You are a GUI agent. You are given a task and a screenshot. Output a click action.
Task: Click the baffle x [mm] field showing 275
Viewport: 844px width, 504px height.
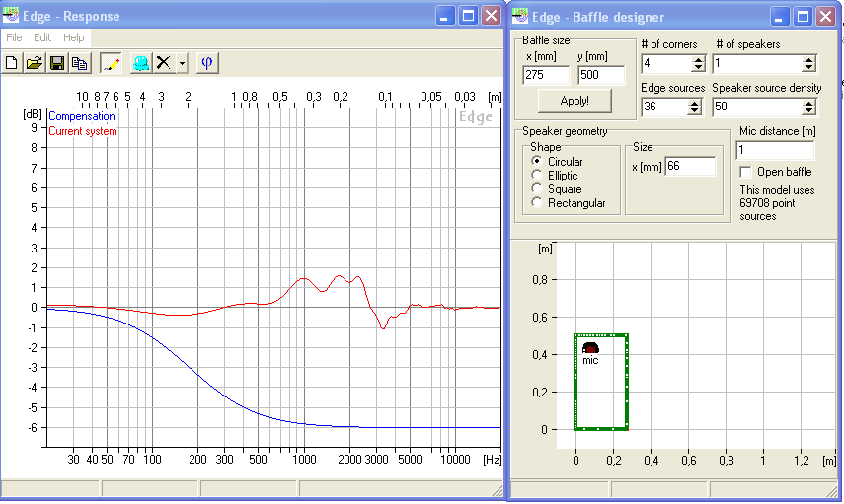click(x=546, y=75)
